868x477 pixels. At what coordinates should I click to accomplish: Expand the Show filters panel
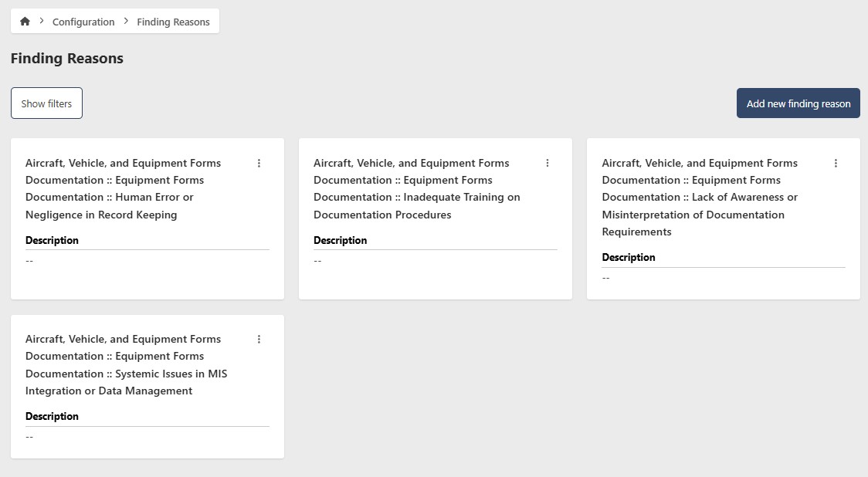coord(46,103)
